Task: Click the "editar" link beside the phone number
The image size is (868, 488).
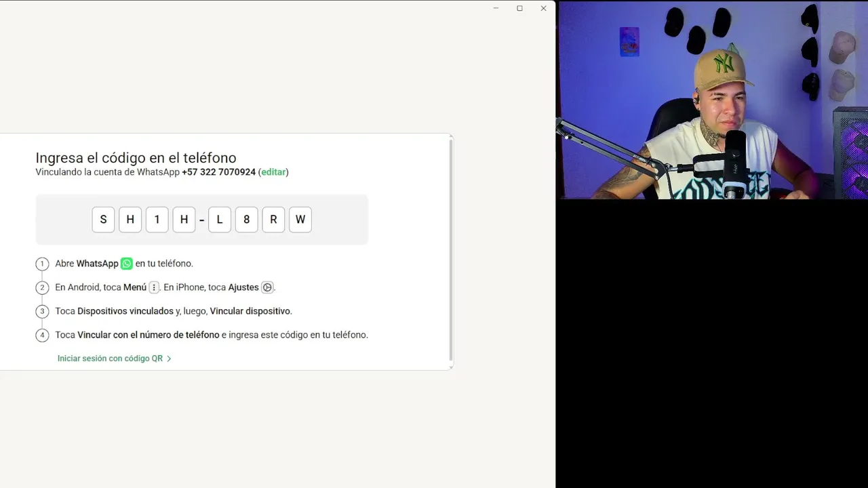Action: tap(274, 172)
